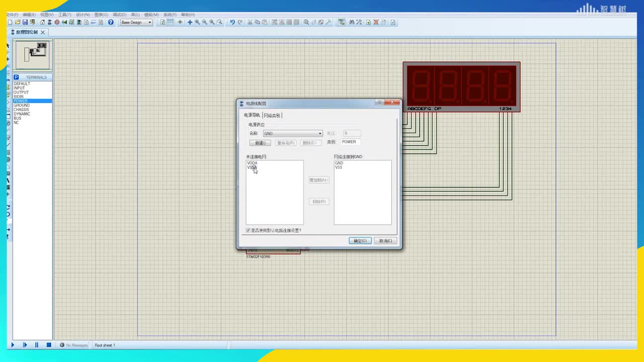Click the Redraw display icon

click(163, 22)
